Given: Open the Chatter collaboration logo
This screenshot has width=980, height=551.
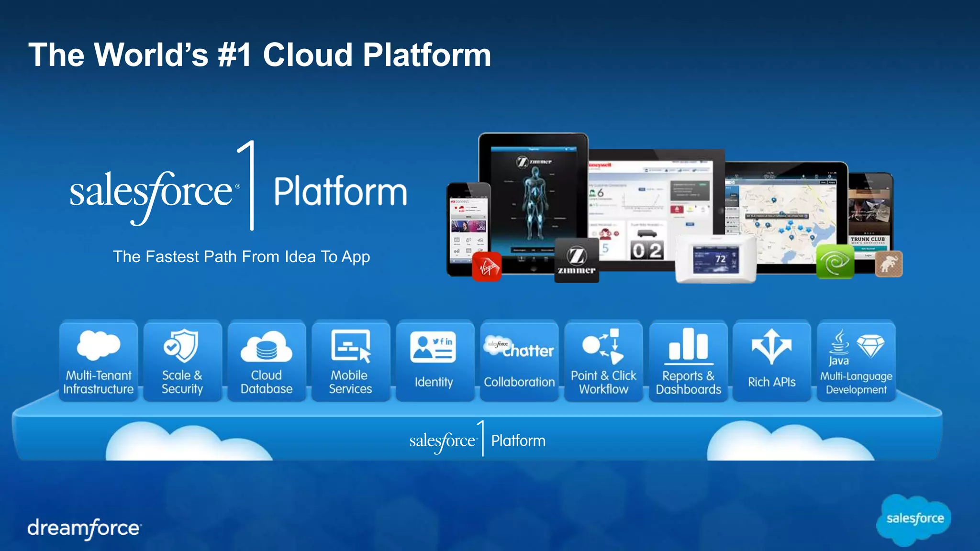Looking at the screenshot, I should pyautogui.click(x=519, y=347).
